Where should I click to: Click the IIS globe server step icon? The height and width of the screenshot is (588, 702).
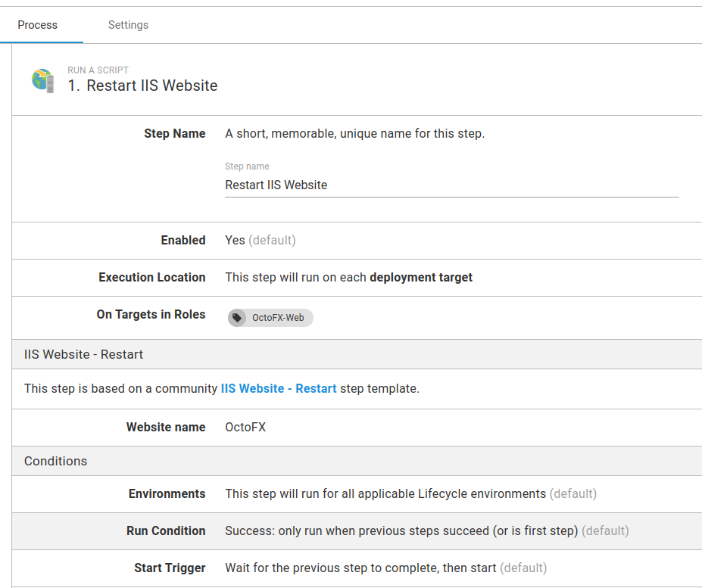pyautogui.click(x=43, y=79)
